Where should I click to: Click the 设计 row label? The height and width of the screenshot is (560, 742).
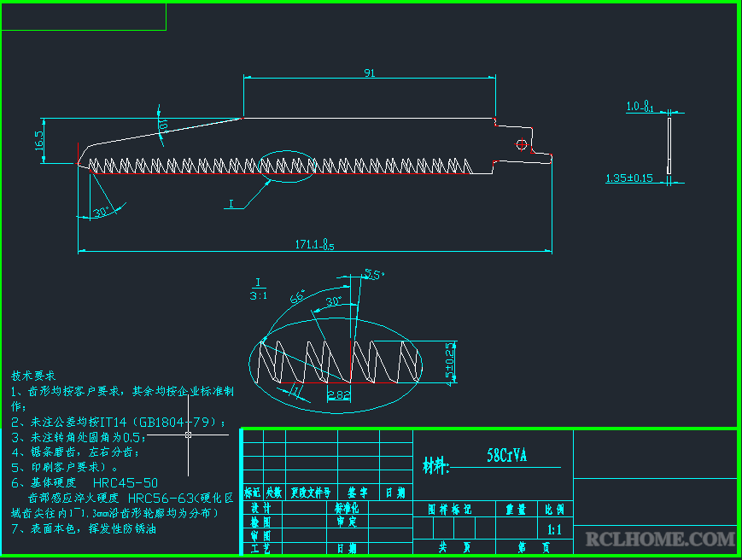(260, 509)
